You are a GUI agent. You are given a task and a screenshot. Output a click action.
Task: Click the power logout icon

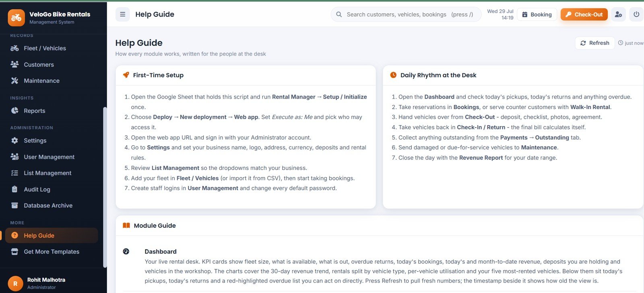pos(636,14)
